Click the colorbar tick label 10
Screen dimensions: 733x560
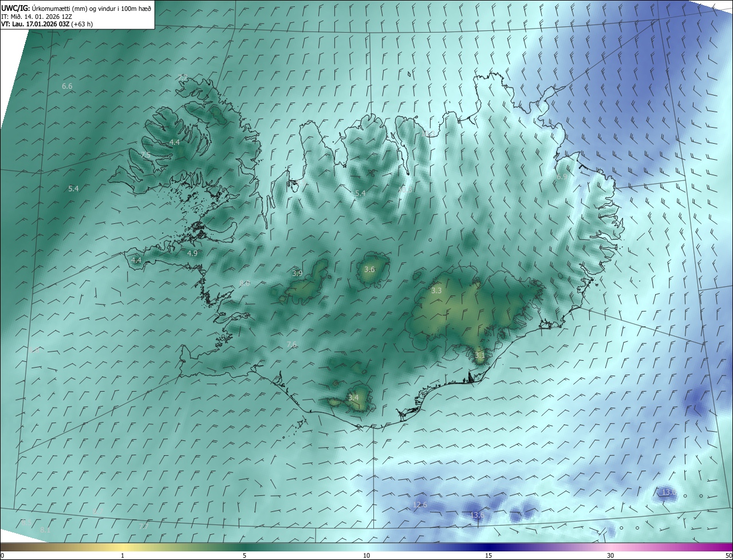[x=366, y=555]
